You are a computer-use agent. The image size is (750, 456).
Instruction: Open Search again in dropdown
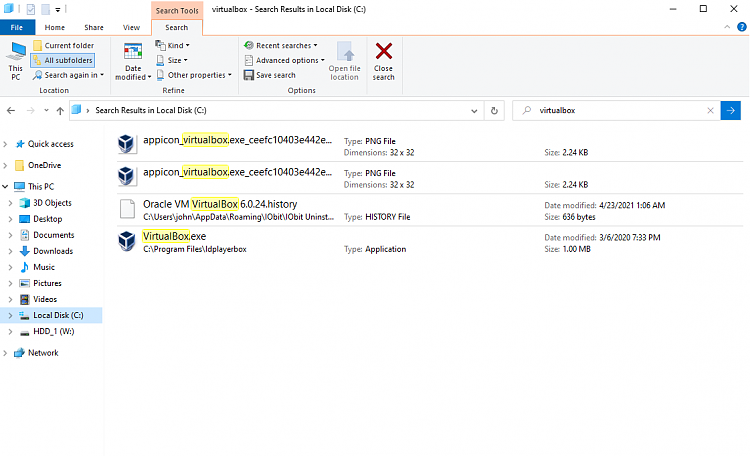point(68,75)
